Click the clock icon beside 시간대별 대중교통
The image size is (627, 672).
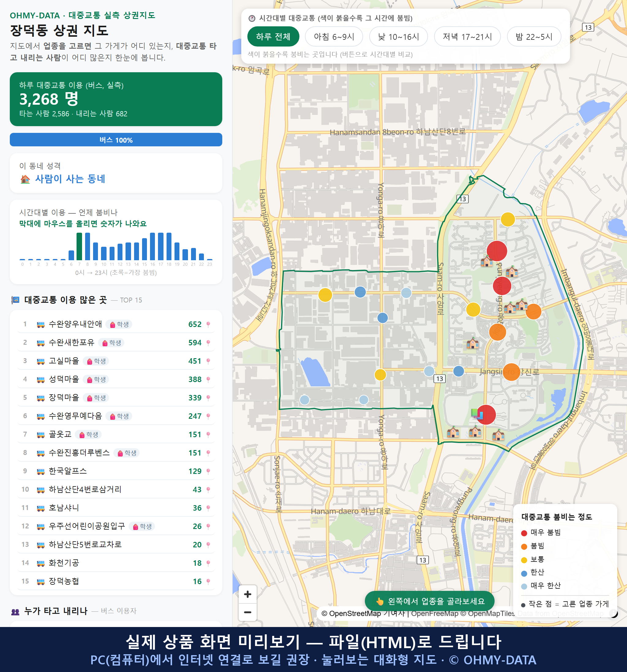click(252, 18)
